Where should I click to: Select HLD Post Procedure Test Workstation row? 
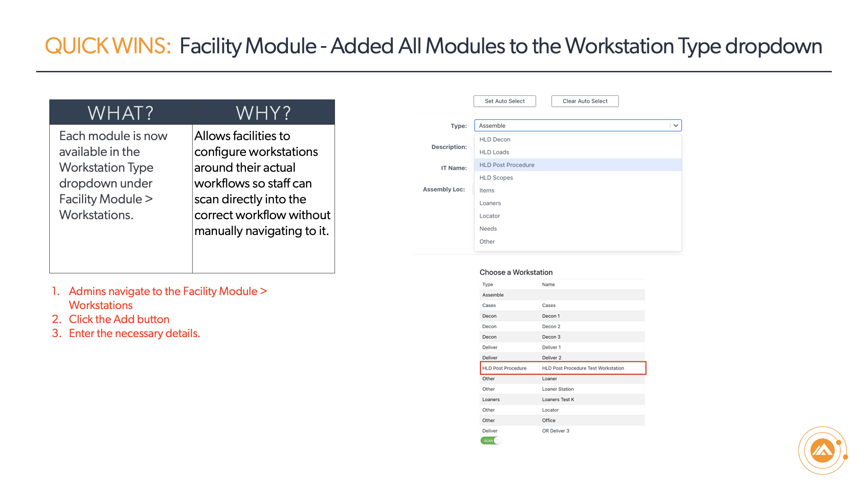[563, 368]
